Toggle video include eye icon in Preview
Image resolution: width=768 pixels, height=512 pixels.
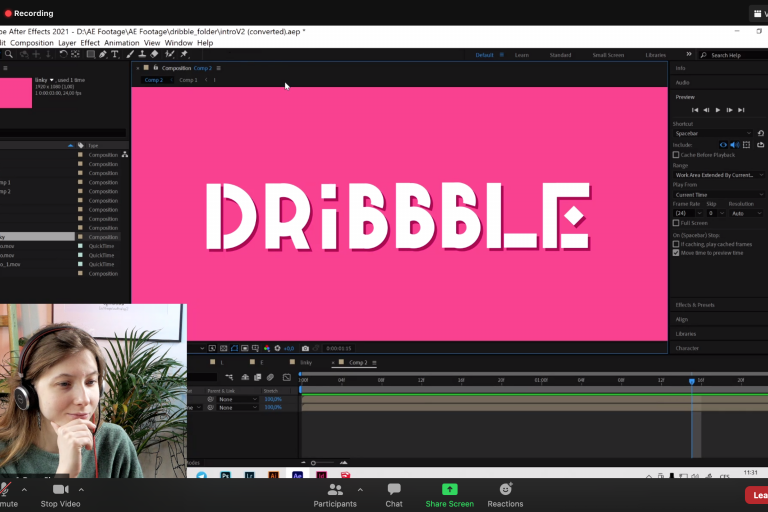pos(723,144)
